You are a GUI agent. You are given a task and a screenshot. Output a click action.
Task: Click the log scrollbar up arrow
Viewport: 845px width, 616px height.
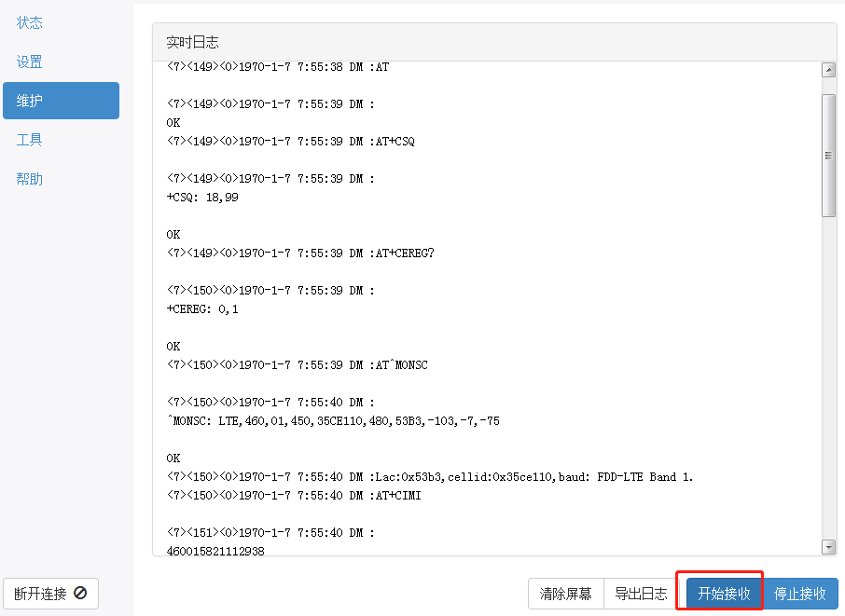828,70
